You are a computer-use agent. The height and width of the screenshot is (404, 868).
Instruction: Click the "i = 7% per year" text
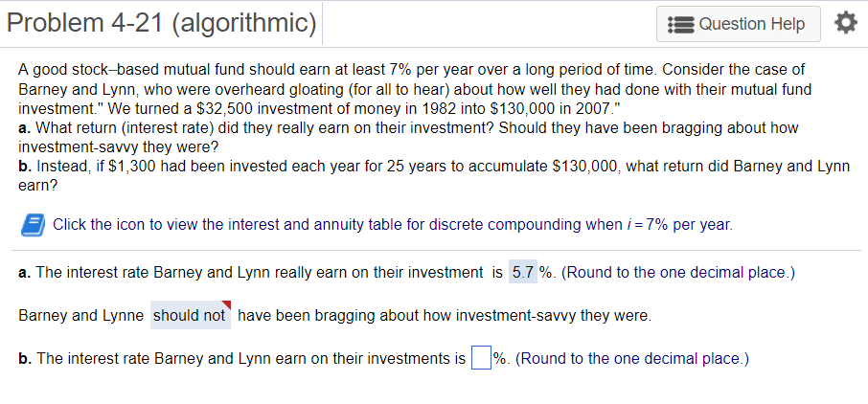point(673,225)
